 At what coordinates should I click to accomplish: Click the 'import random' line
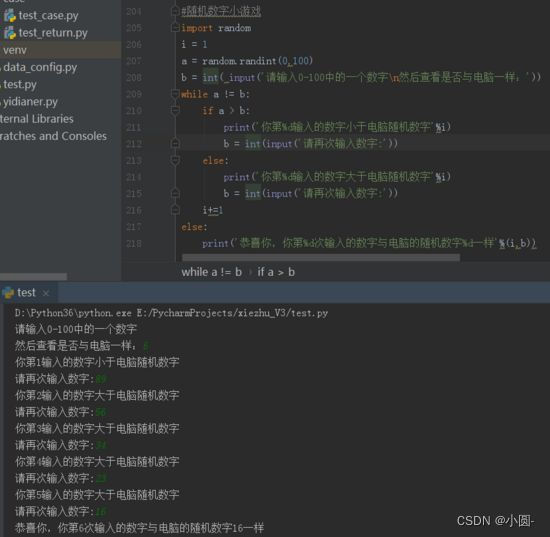click(216, 28)
